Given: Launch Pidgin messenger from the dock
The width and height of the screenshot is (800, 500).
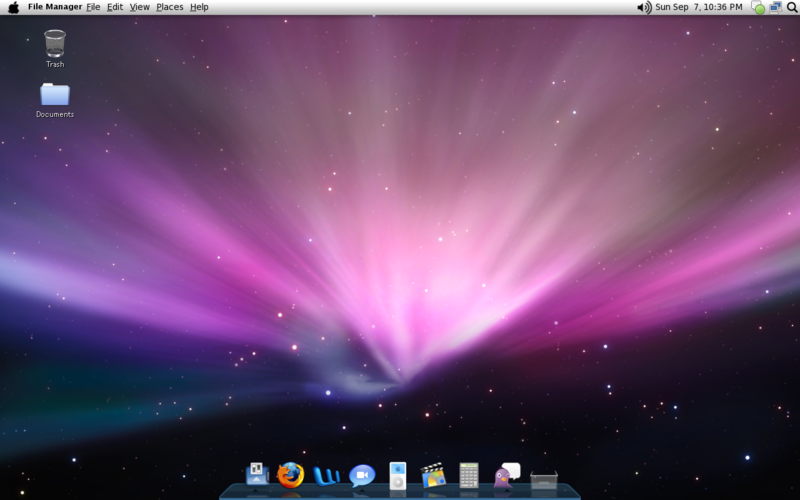Looking at the screenshot, I should pyautogui.click(x=507, y=476).
